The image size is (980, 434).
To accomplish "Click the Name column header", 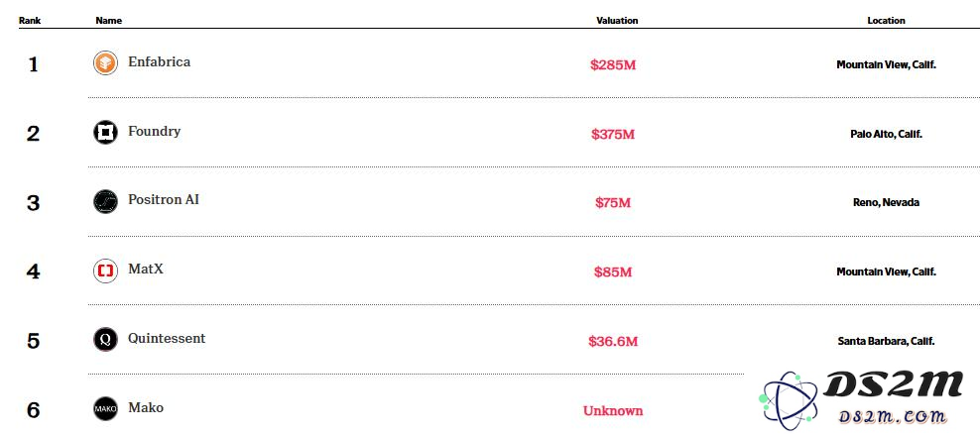I will pyautogui.click(x=109, y=21).
